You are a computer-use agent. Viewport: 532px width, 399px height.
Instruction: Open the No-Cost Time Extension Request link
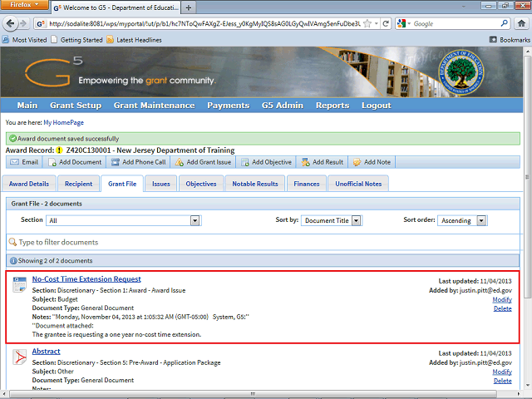coord(86,279)
